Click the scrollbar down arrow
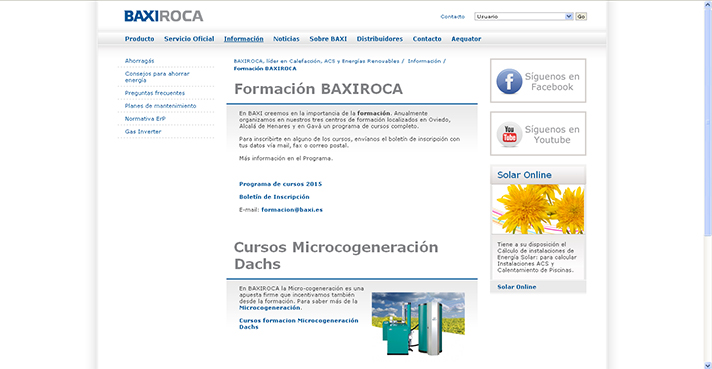 pos(708,365)
